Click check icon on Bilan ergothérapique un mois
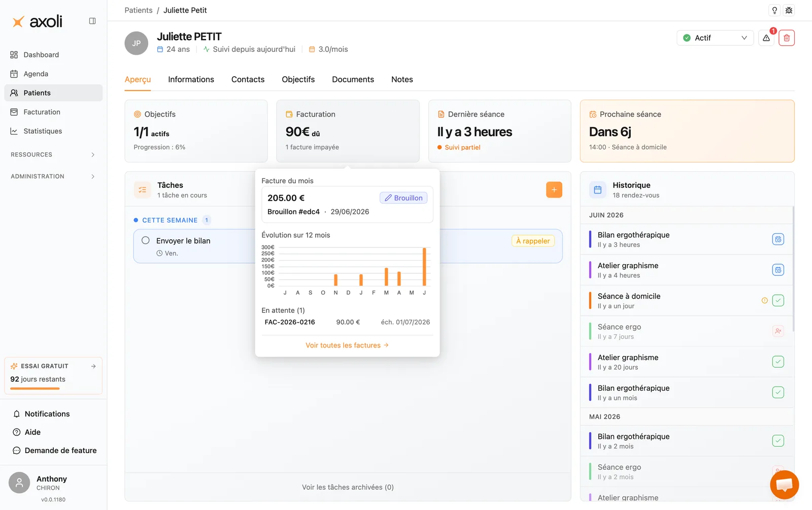This screenshot has width=812, height=510. [778, 393]
